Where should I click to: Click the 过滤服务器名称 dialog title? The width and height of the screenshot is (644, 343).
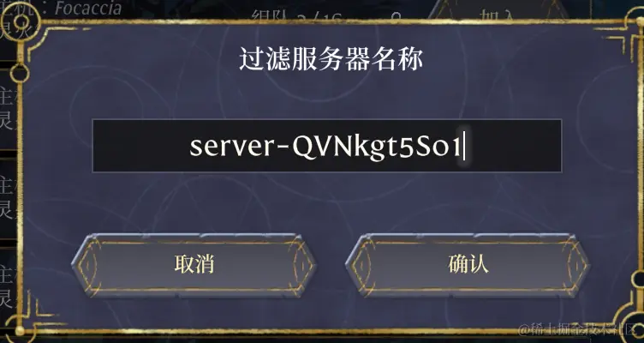coord(331,60)
